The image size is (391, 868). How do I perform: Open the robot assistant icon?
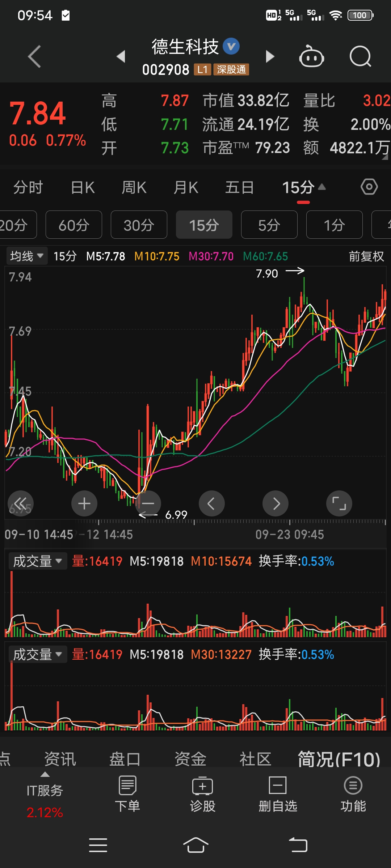click(x=311, y=56)
